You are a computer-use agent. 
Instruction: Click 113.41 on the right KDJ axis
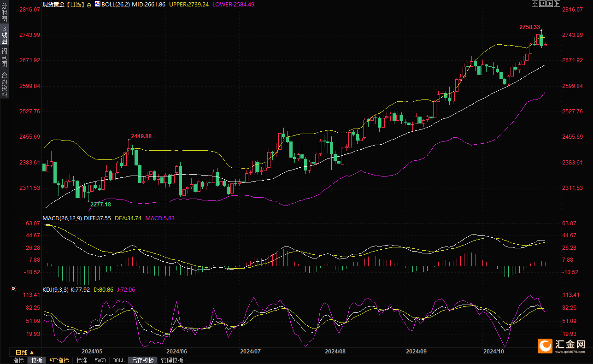coord(571,295)
